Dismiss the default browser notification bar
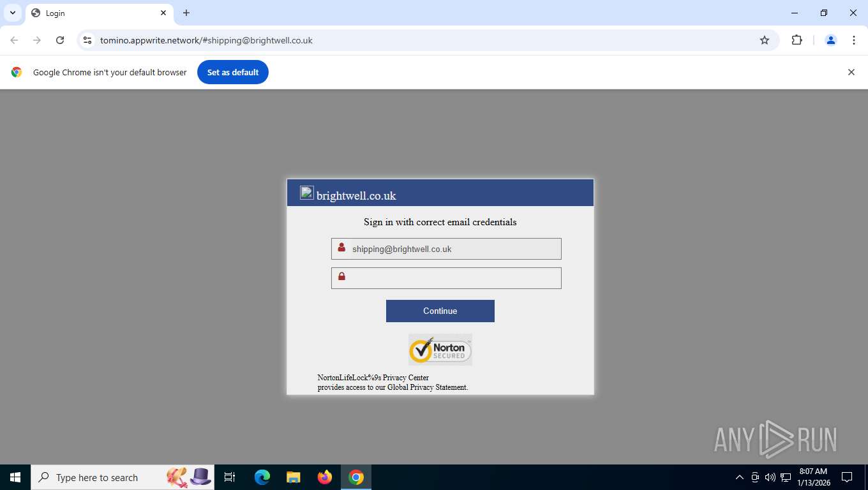This screenshot has width=868, height=490. pyautogui.click(x=851, y=72)
